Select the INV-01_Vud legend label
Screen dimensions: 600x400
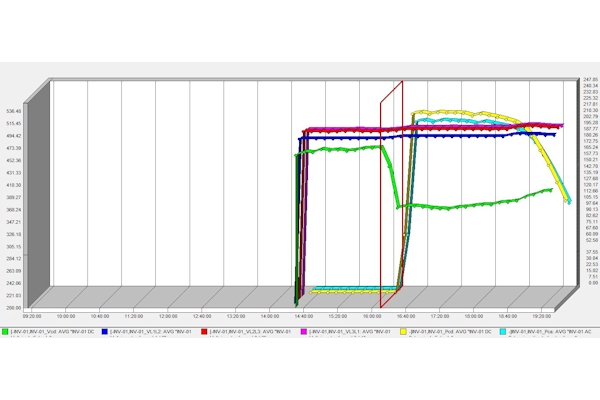(52, 329)
